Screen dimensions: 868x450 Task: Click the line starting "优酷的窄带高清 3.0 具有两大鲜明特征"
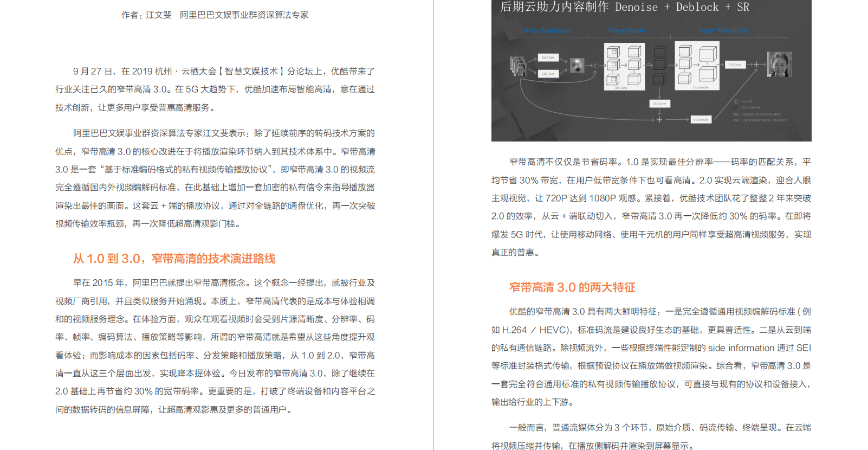[660, 312]
